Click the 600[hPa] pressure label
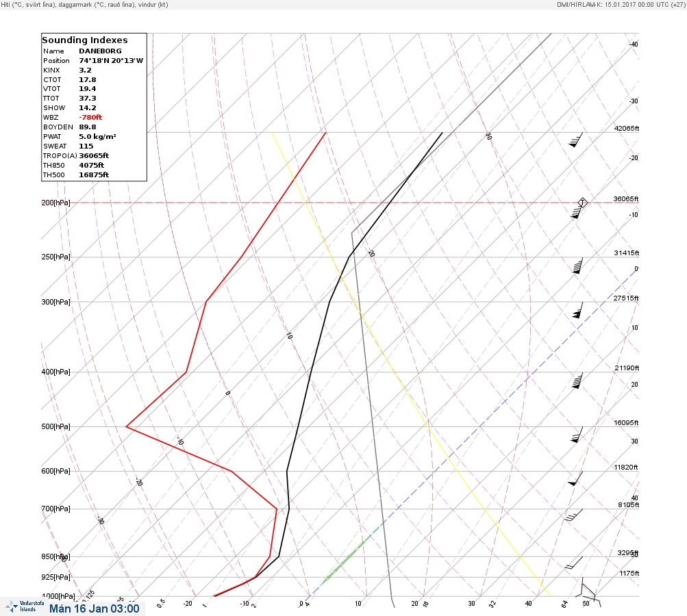Viewport: 687px width, 616px height. point(55,471)
